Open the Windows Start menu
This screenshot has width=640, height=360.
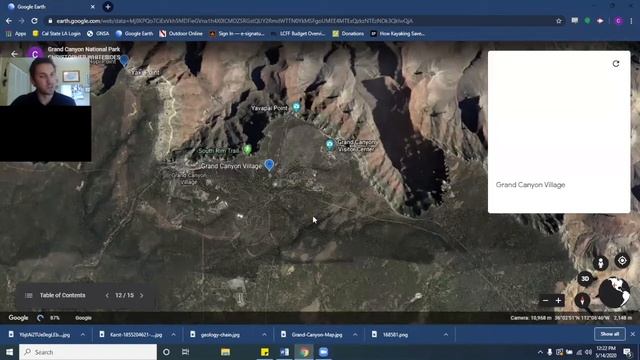tap(9, 352)
